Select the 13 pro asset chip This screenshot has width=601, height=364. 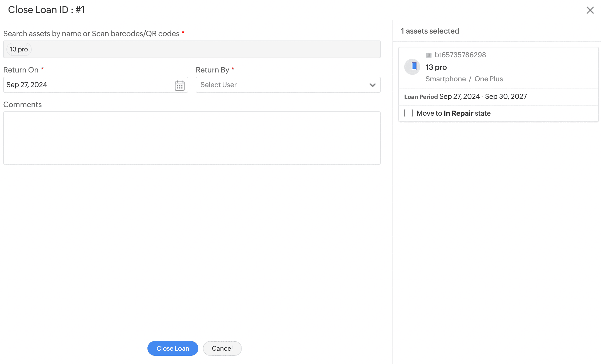pos(19,49)
